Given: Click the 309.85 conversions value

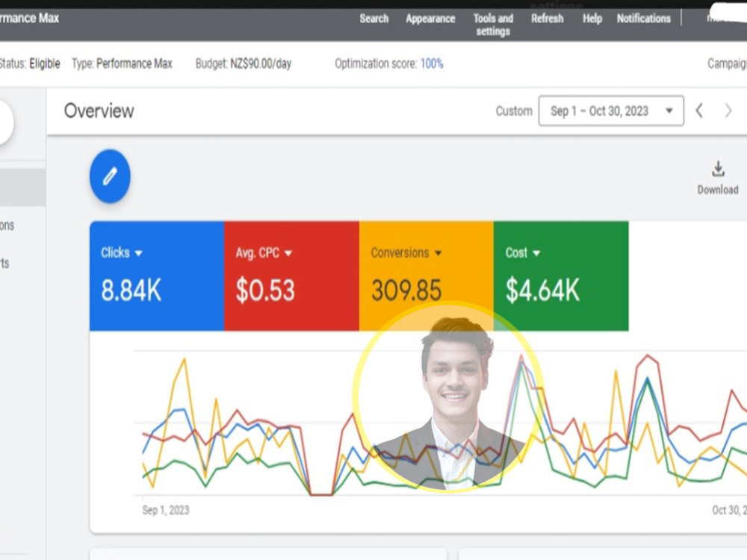Looking at the screenshot, I should point(406,290).
